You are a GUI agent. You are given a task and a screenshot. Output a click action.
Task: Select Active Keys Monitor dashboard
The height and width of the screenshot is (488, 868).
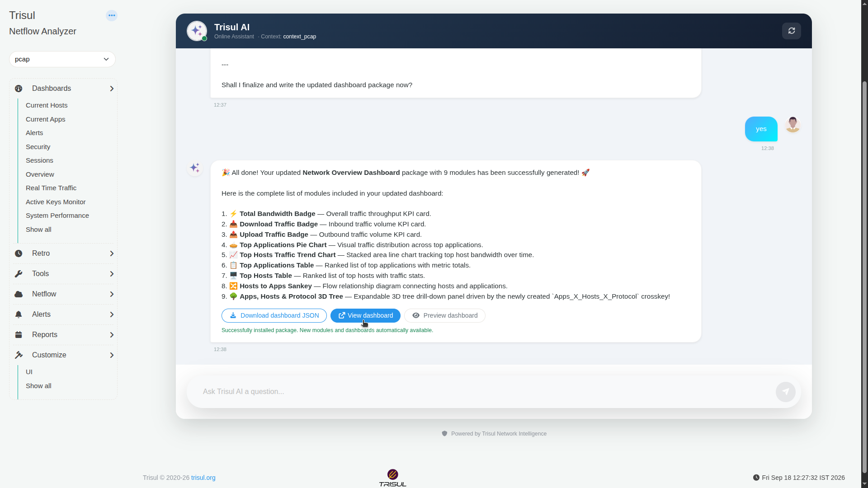56,202
